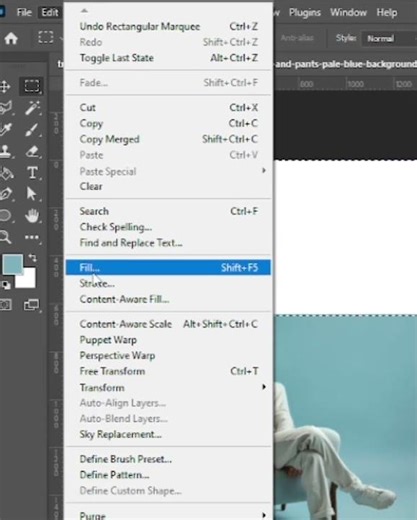The height and width of the screenshot is (520, 417).
Task: Select the Rectangular Marquee tool in toolbar
Action: click(32, 86)
